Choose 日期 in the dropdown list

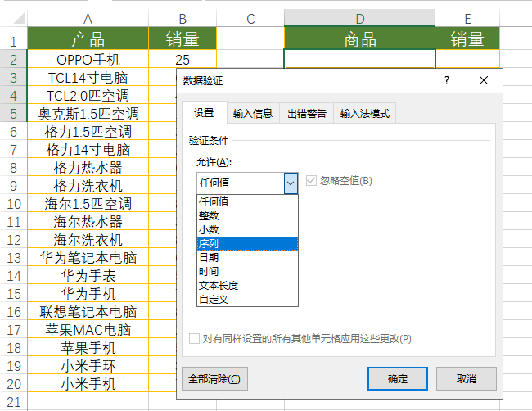click(x=247, y=257)
